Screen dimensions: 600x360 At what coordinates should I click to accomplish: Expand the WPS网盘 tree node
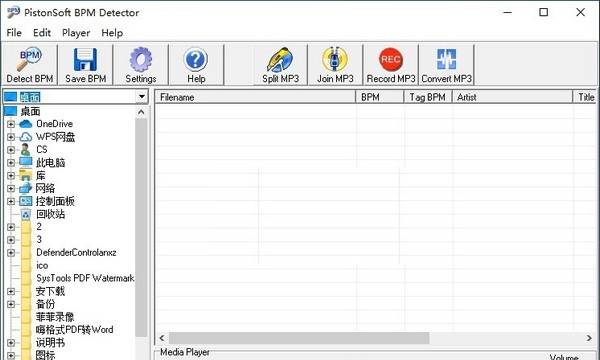click(11, 137)
